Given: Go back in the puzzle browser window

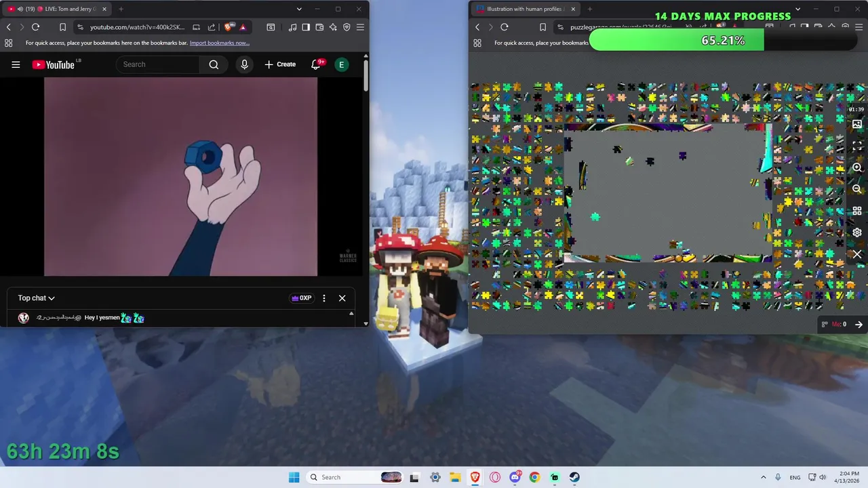Looking at the screenshot, I should [x=477, y=27].
